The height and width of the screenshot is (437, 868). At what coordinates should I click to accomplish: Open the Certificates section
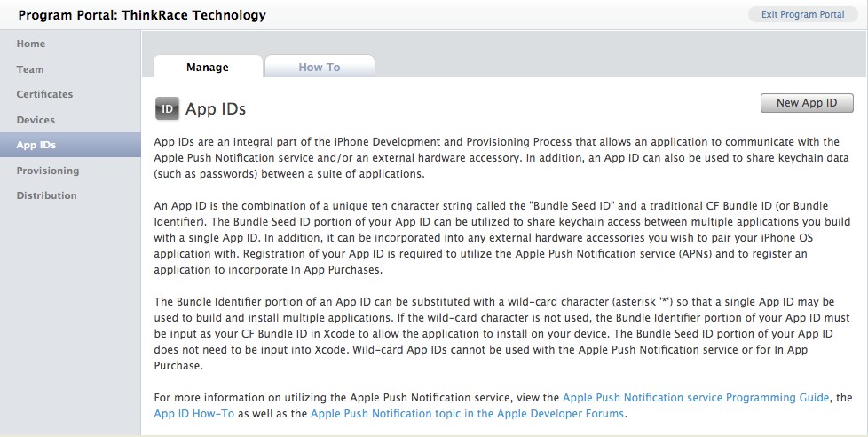pos(44,94)
